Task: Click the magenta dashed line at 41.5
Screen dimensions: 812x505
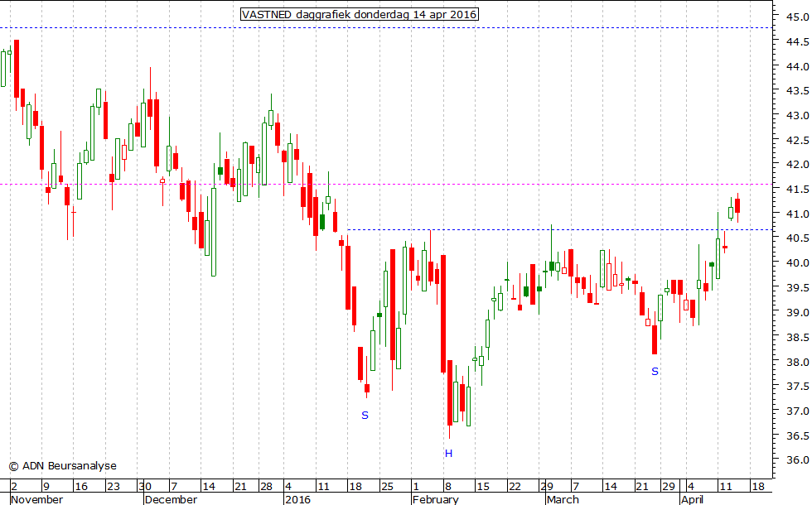Action: pyautogui.click(x=386, y=184)
